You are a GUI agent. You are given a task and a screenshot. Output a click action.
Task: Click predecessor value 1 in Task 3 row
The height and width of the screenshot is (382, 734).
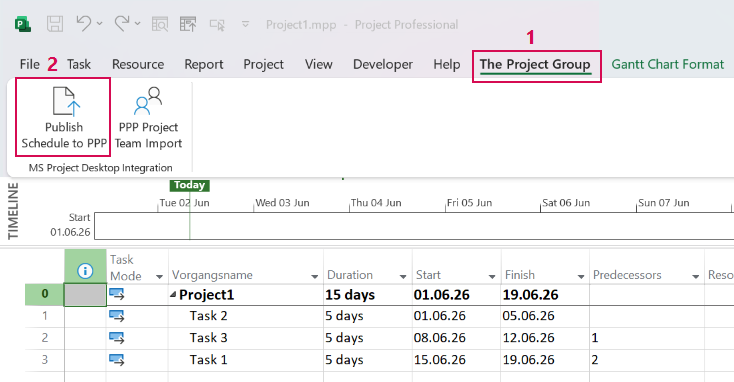click(x=595, y=338)
